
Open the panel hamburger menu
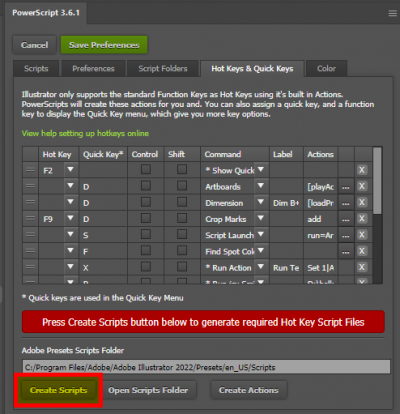point(392,13)
